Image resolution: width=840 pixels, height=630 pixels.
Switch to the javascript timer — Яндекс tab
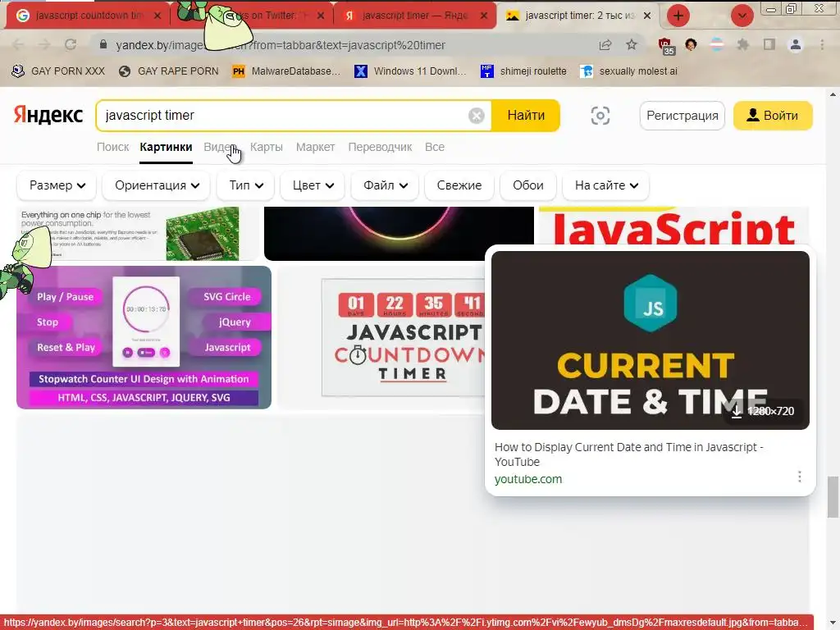413,16
